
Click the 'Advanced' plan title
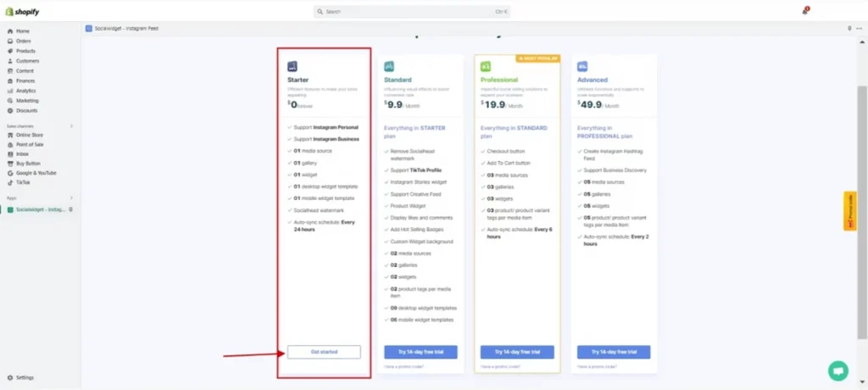pyautogui.click(x=593, y=80)
